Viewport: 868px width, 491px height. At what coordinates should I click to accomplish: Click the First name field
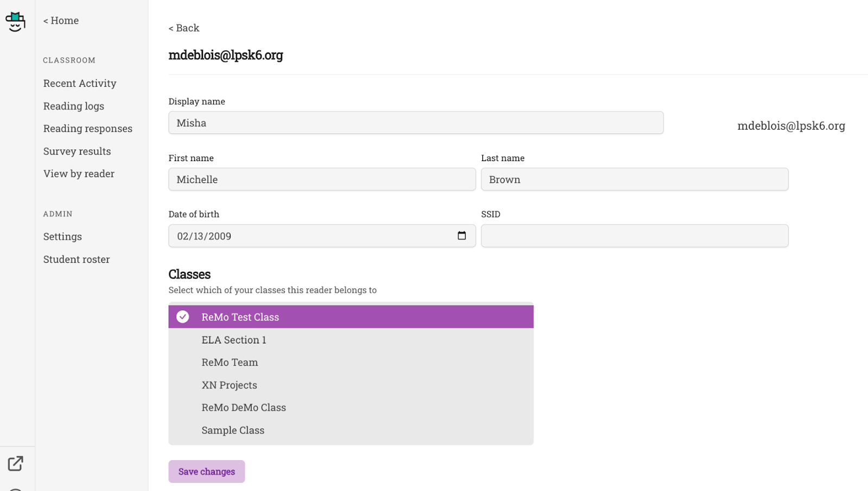(x=322, y=179)
